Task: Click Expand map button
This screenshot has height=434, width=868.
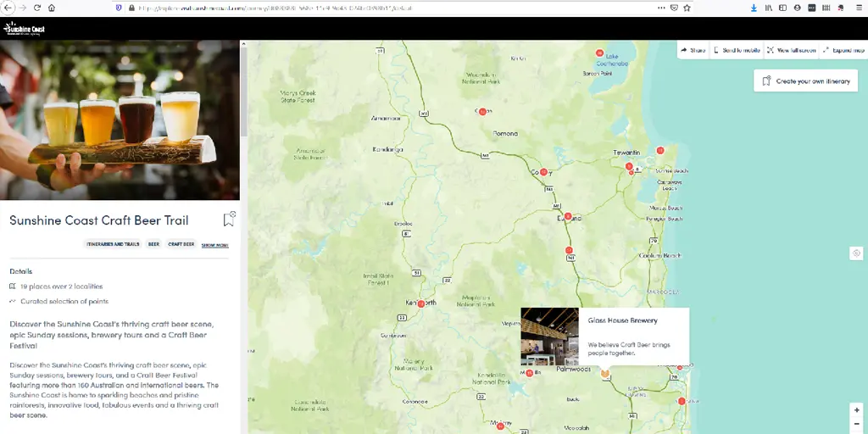Action: coord(843,50)
